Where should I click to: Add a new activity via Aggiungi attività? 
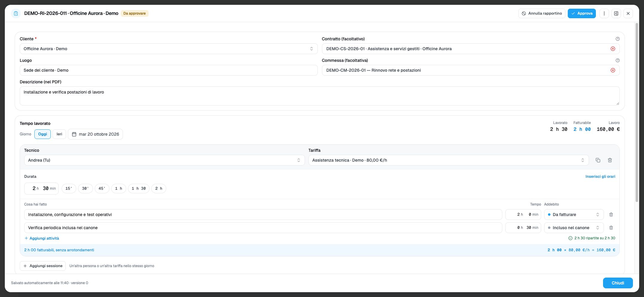pyautogui.click(x=42, y=238)
